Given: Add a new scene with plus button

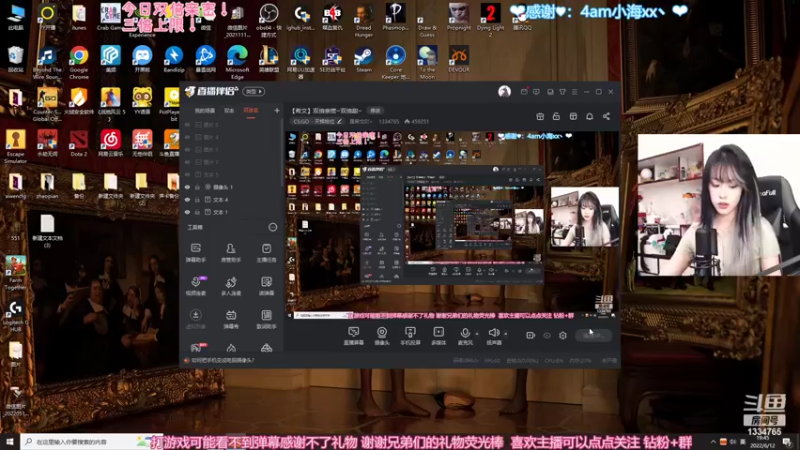Looking at the screenshot, I should pos(277,110).
